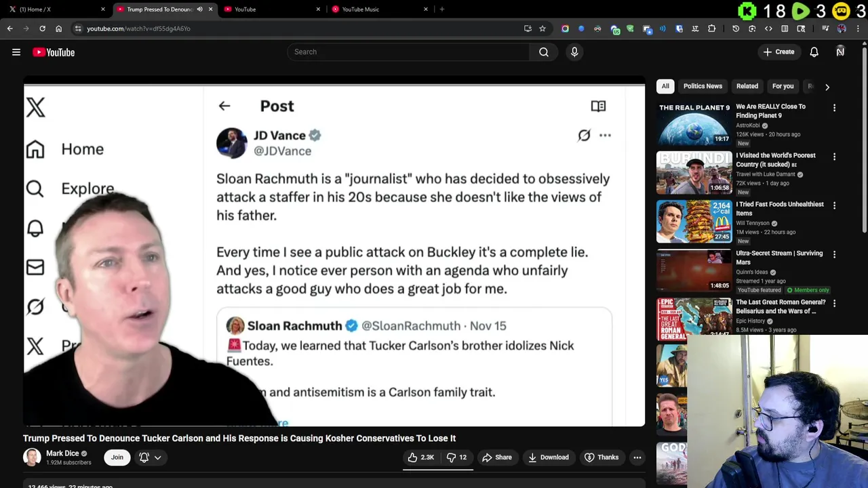The image size is (868, 488).
Task: Select the Related filter chip
Action: pyautogui.click(x=747, y=86)
